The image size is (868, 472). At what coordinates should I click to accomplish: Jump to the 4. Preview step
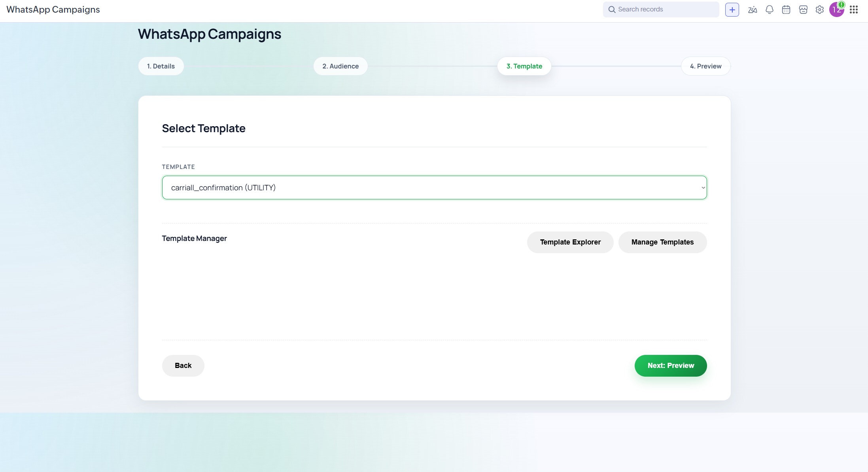click(x=705, y=66)
